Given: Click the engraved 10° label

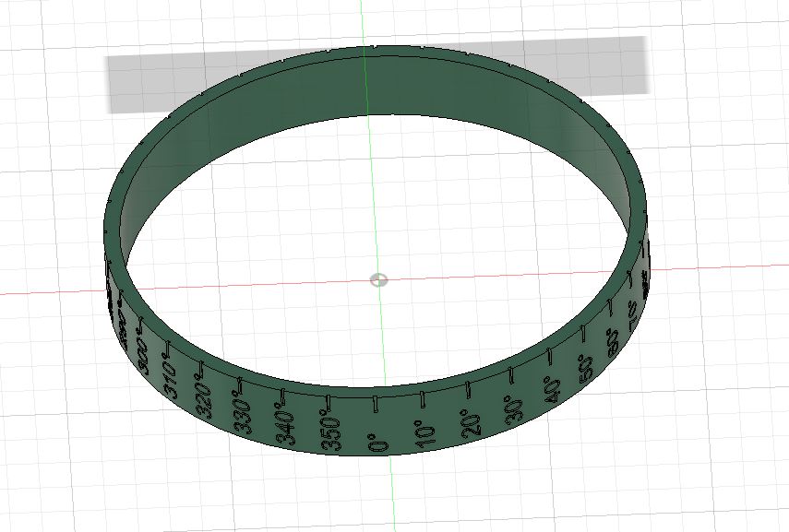Looking at the screenshot, I should (424, 436).
